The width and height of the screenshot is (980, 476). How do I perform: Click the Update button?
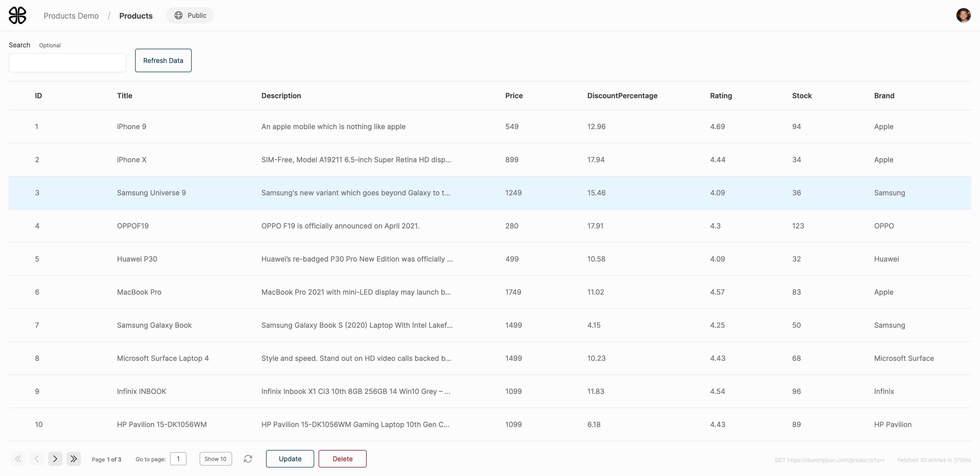(290, 459)
